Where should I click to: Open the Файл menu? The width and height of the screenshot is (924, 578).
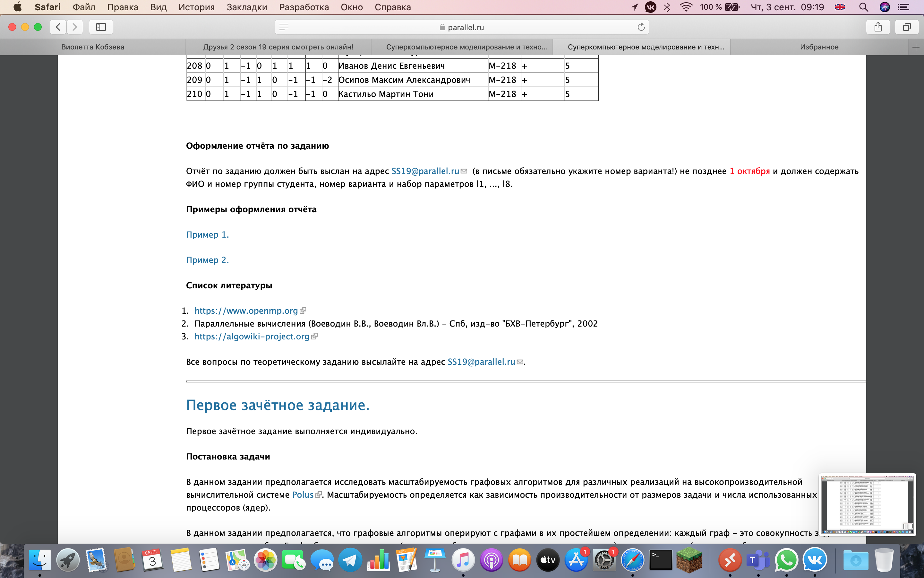click(84, 7)
